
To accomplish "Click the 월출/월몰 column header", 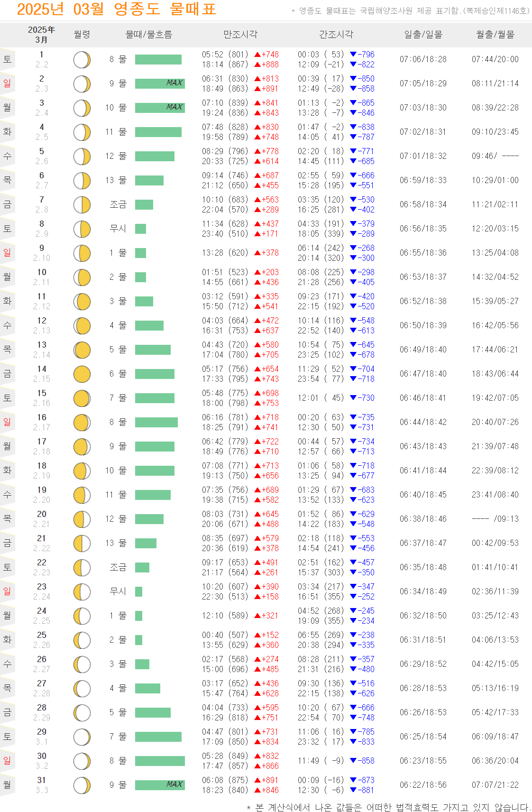I will click(x=495, y=35).
